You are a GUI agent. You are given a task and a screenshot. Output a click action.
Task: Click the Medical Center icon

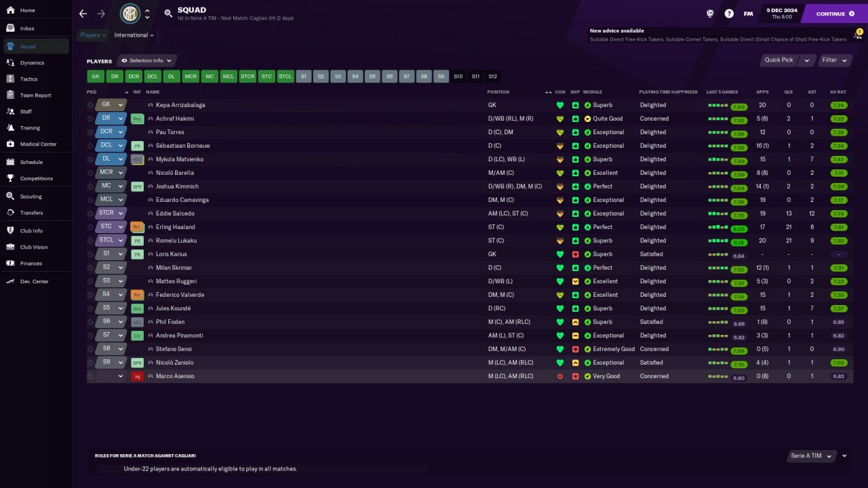tap(10, 144)
